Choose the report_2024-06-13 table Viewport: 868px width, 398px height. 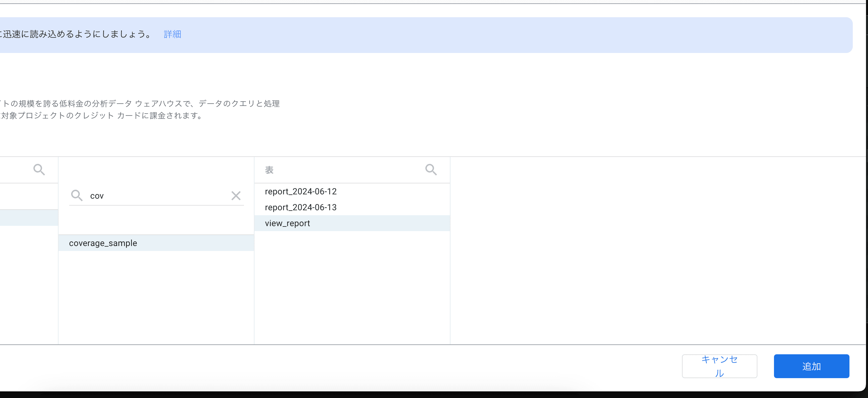(x=301, y=207)
